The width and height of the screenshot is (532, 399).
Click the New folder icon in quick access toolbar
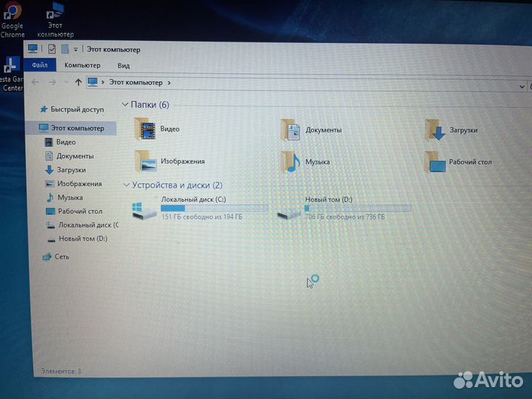tap(65, 50)
